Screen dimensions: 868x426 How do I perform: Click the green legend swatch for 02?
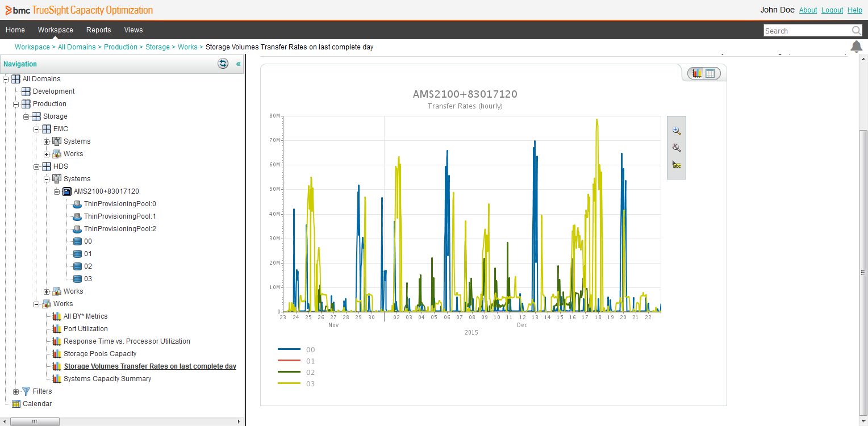click(289, 372)
